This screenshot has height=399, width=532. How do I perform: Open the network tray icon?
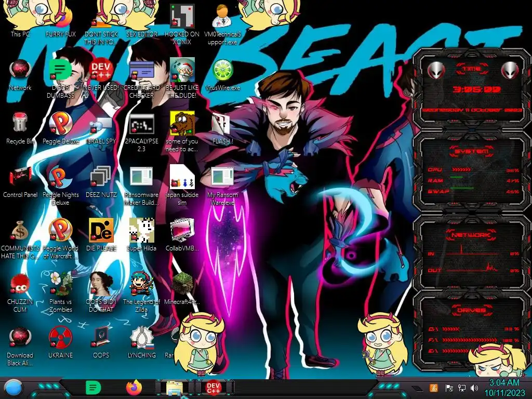pos(462,388)
